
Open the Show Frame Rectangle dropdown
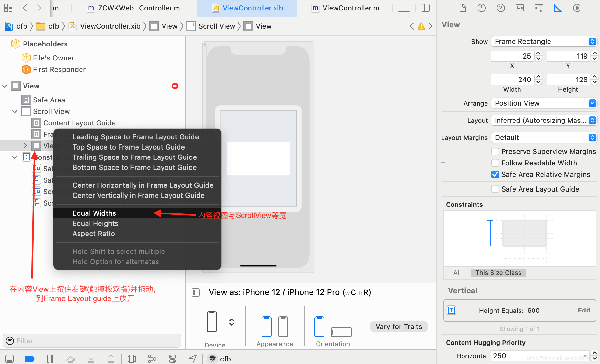pos(544,41)
